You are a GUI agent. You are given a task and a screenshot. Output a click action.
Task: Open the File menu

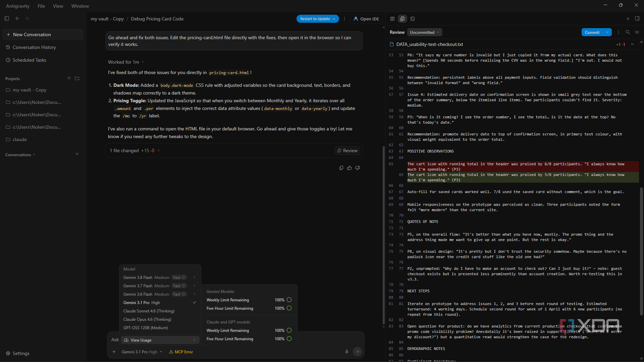[x=41, y=6]
